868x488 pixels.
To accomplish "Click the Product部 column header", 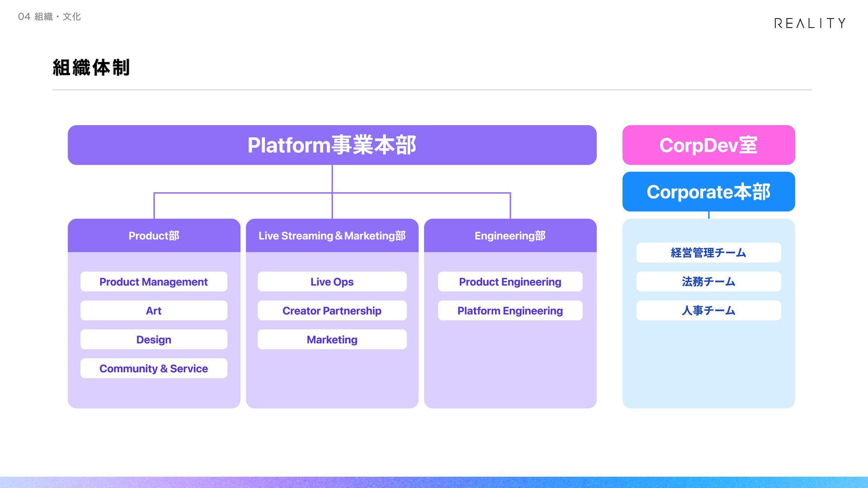I will (x=154, y=236).
